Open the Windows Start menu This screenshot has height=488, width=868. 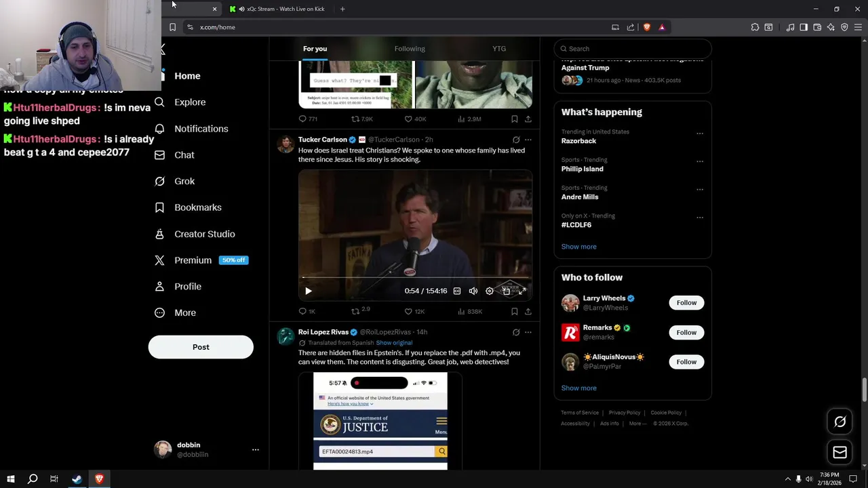(11, 479)
